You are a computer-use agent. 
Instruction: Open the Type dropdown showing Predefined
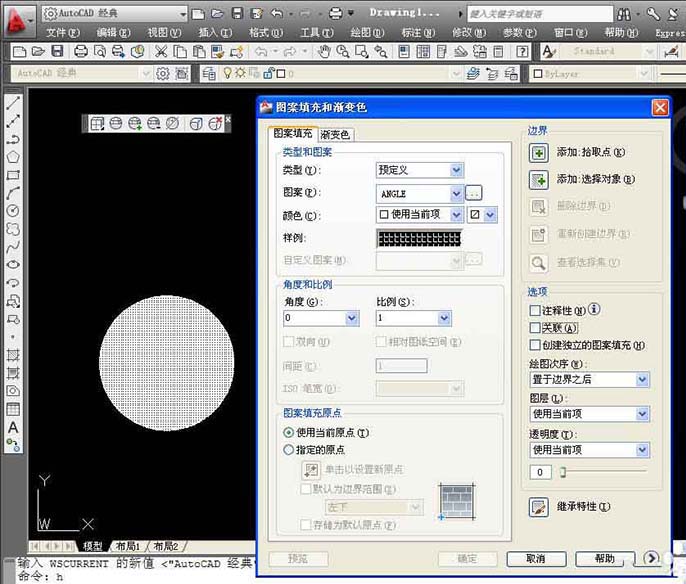pyautogui.click(x=420, y=170)
